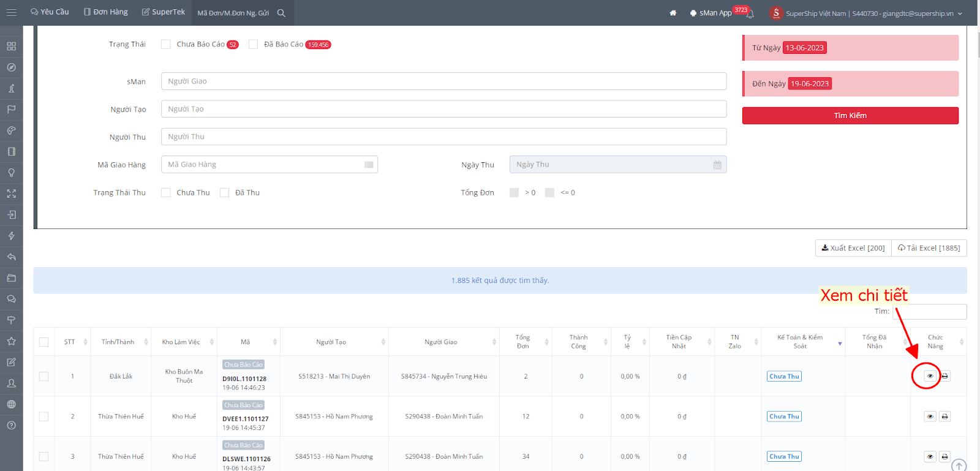
Task: Tick the Tổng Đơn <= 0 checkbox
Action: pyautogui.click(x=549, y=192)
